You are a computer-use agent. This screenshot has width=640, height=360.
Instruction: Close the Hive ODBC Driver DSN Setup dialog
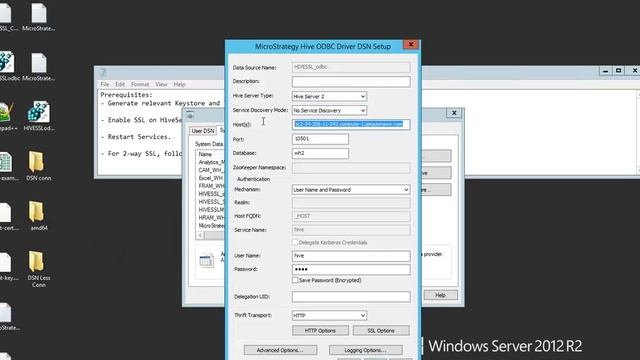[411, 44]
